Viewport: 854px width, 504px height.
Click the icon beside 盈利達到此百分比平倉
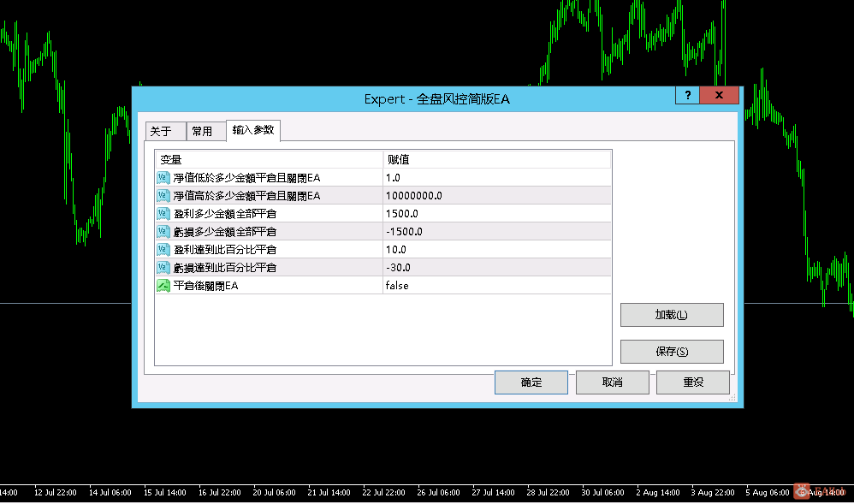[163, 250]
